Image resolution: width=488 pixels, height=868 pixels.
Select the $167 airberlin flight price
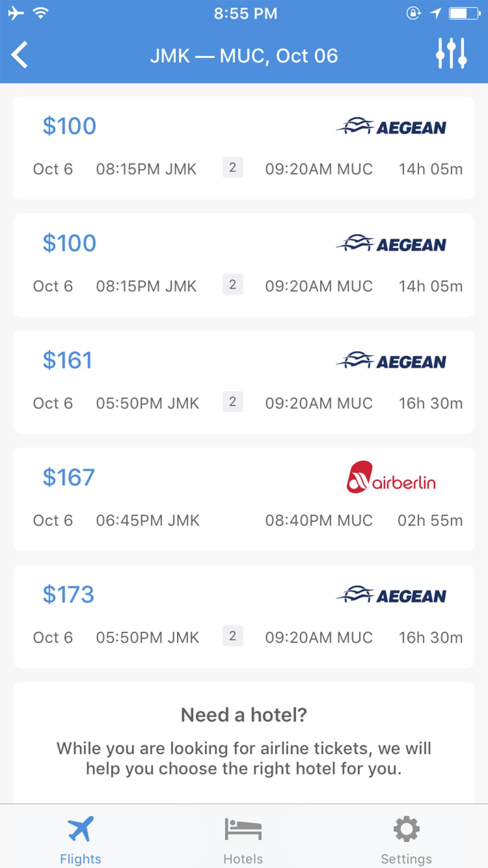click(x=69, y=477)
